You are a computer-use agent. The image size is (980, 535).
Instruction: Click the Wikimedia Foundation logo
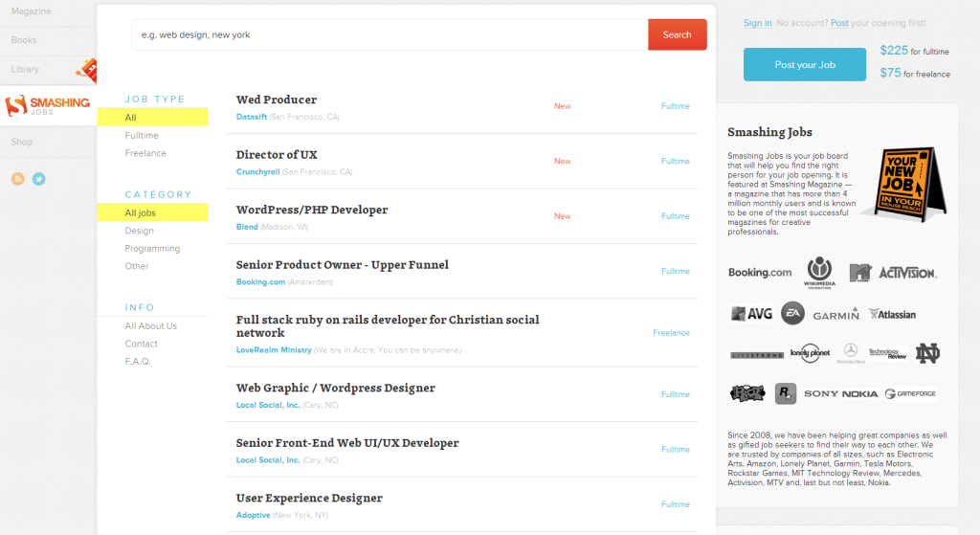(x=819, y=271)
